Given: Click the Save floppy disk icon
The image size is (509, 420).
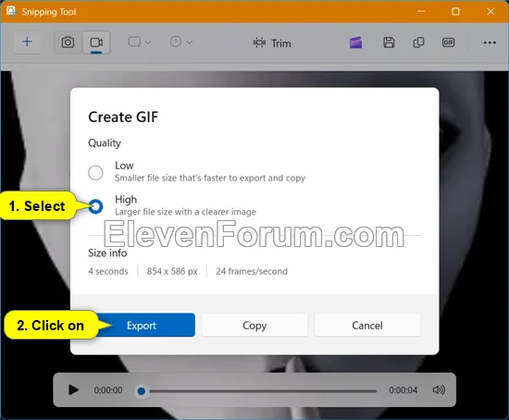Looking at the screenshot, I should [x=389, y=43].
